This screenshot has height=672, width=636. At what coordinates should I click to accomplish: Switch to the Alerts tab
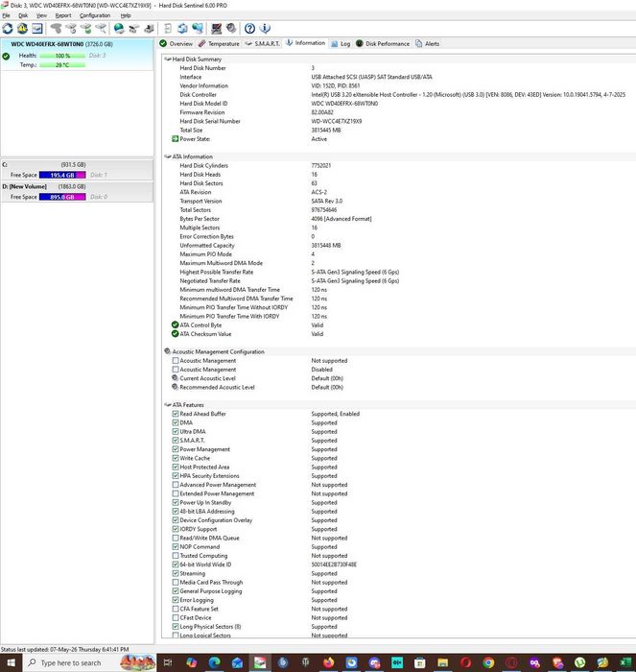click(x=428, y=44)
